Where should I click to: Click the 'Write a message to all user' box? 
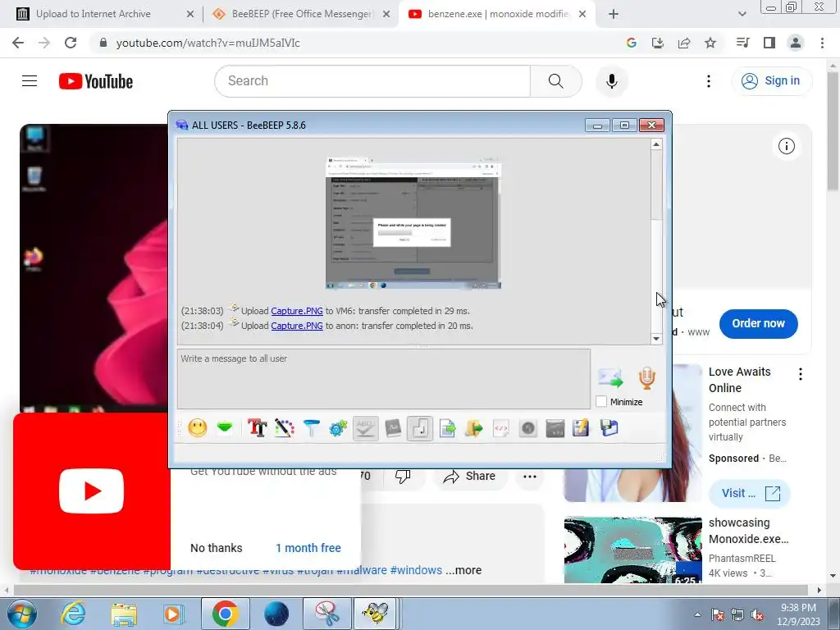point(384,379)
